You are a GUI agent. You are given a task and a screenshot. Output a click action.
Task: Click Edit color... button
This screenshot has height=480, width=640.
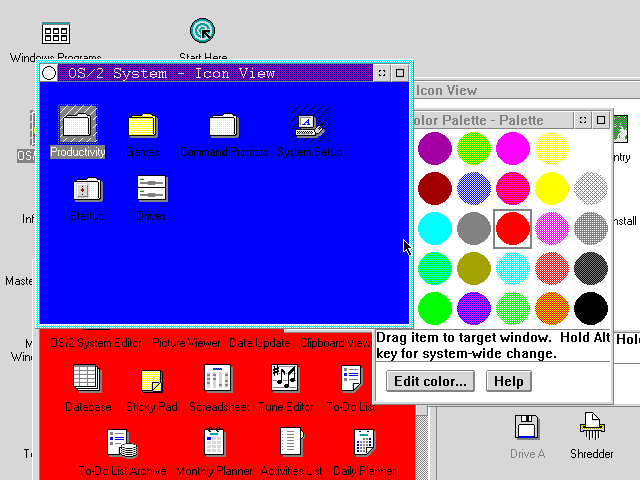[x=430, y=381]
